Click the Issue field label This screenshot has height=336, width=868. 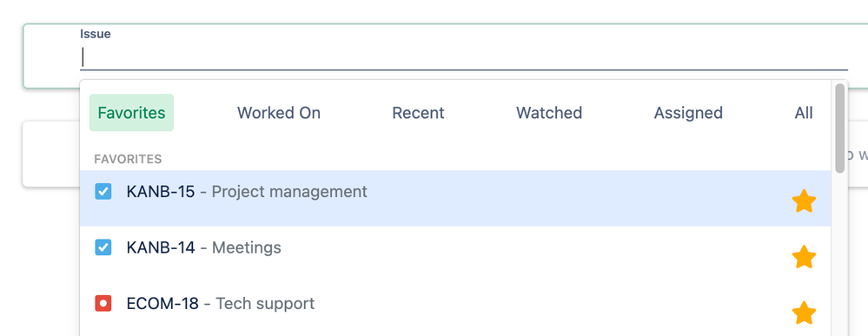click(x=96, y=34)
